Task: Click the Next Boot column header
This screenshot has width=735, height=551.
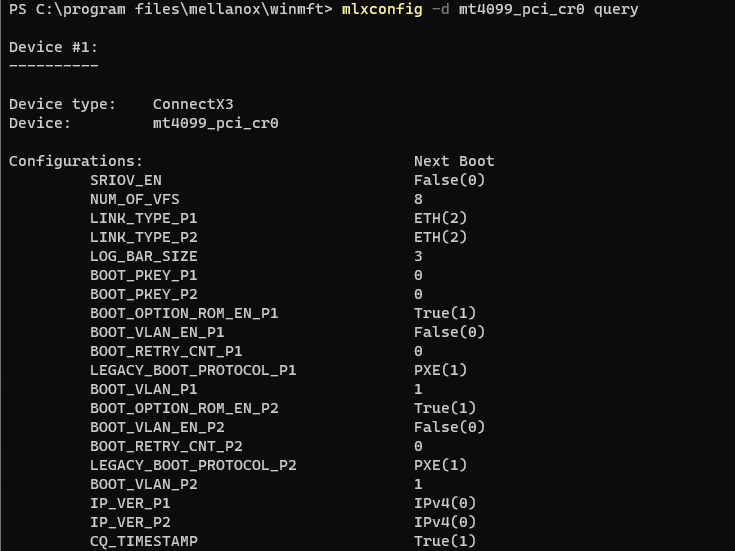Action: click(454, 161)
